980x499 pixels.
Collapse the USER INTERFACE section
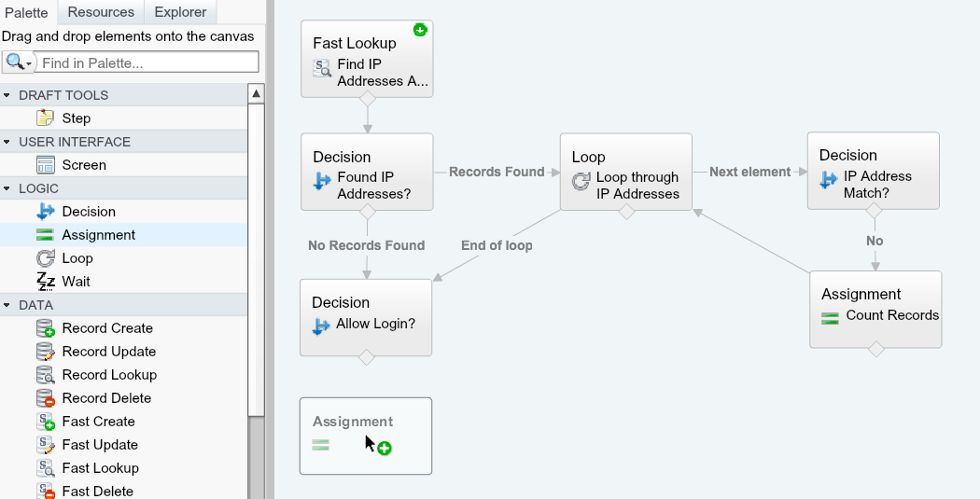[x=7, y=142]
